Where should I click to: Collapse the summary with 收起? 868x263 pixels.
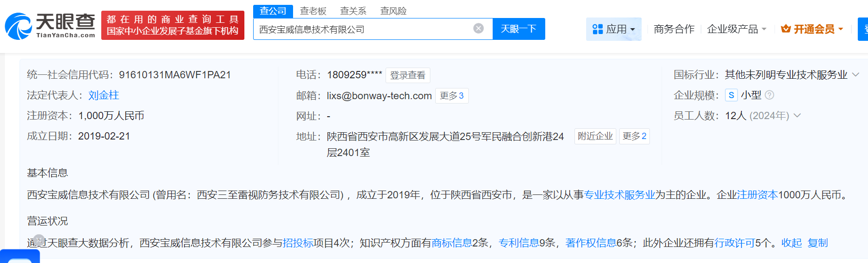coord(792,243)
